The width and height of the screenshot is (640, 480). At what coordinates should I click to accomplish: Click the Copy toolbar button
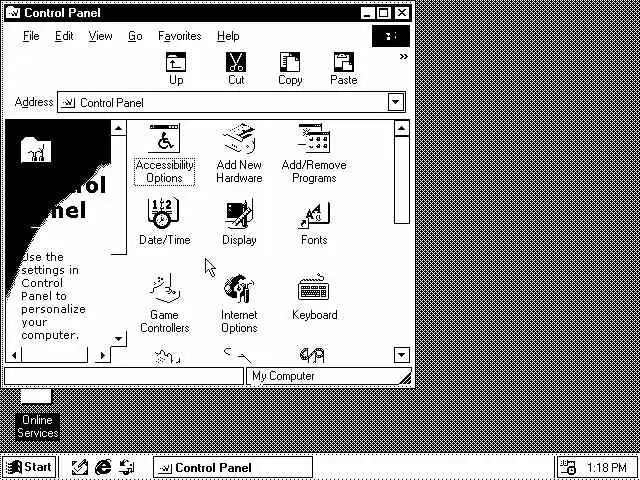pos(290,69)
